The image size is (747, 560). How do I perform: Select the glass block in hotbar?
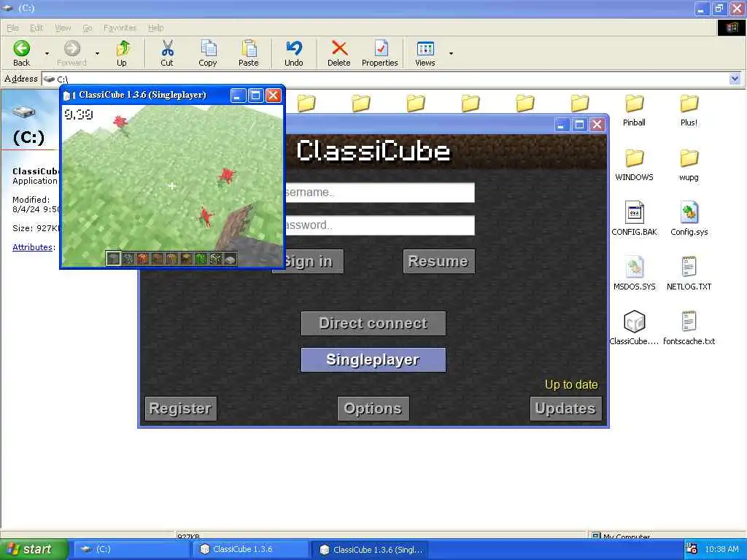pos(215,259)
